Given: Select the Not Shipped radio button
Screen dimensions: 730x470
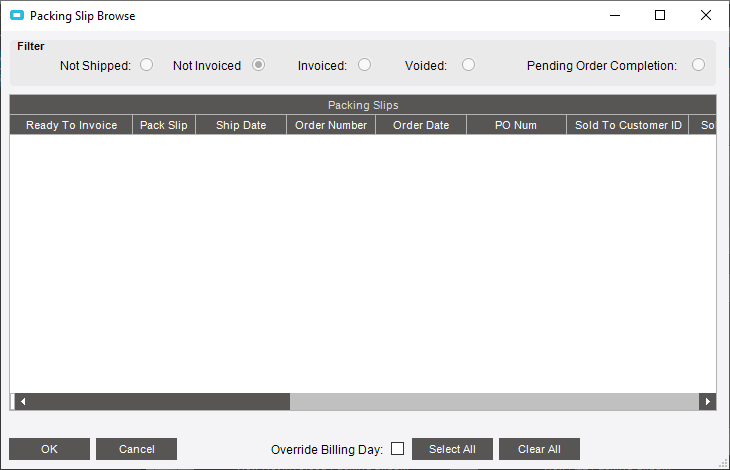Looking at the screenshot, I should pos(147,65).
